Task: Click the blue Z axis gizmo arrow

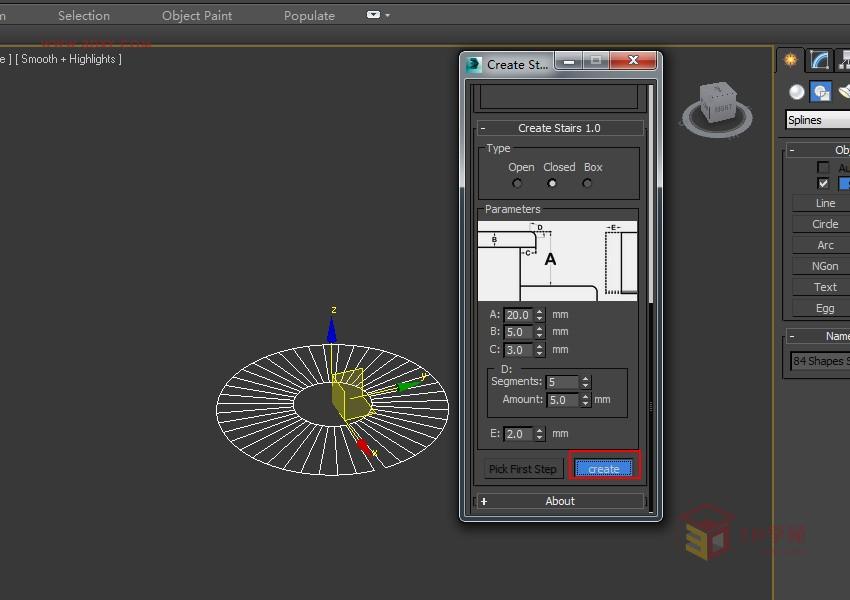Action: (x=332, y=327)
